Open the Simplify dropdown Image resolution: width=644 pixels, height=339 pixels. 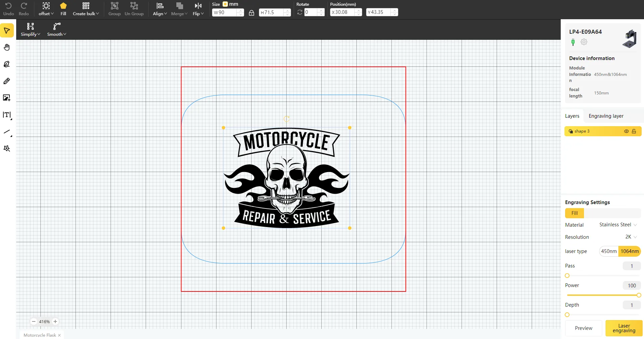(x=30, y=30)
